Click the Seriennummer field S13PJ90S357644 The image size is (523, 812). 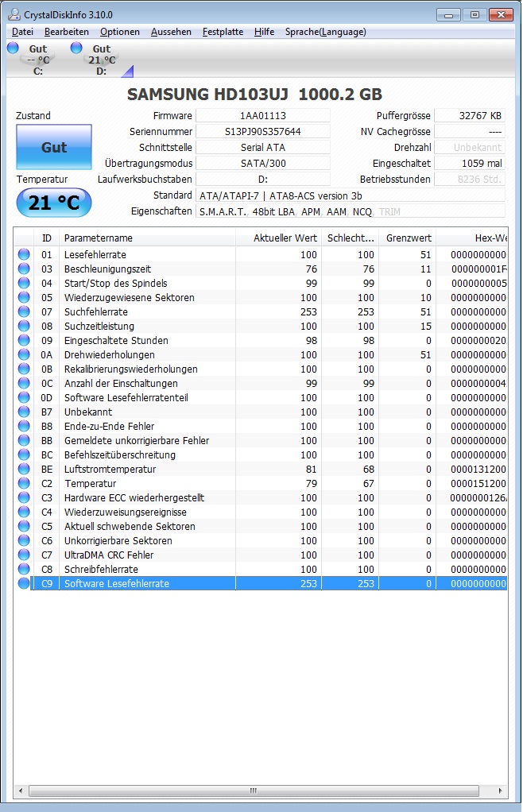[x=263, y=132]
